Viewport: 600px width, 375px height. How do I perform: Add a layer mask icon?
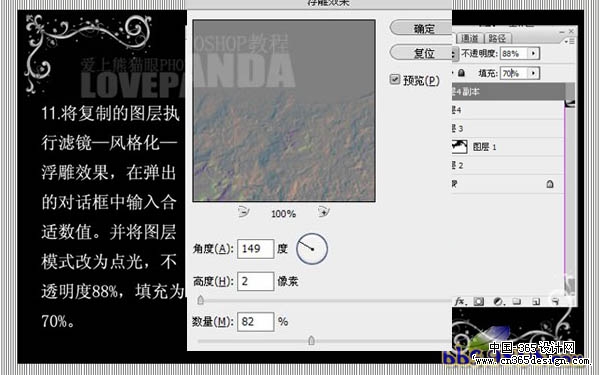[x=478, y=302]
